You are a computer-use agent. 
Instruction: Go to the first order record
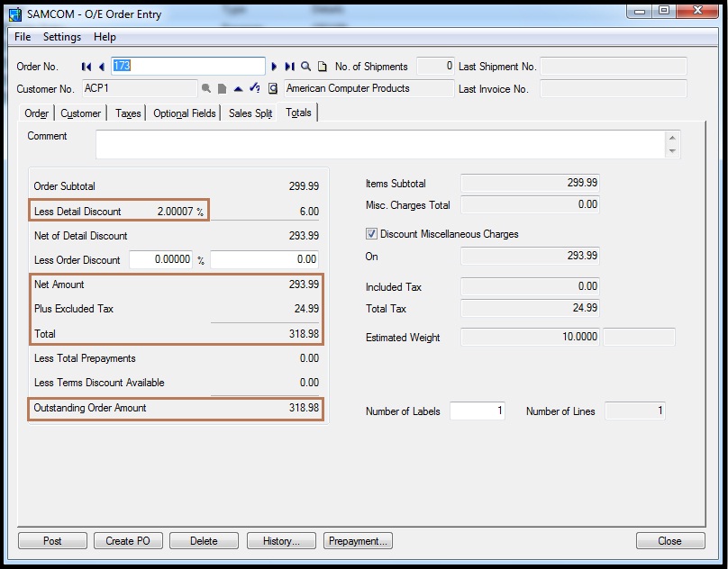[86, 67]
